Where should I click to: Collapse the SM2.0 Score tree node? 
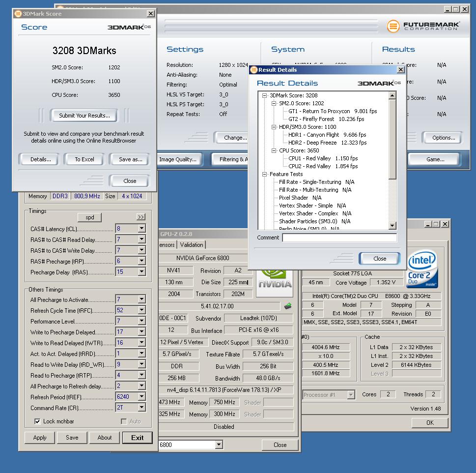(274, 103)
